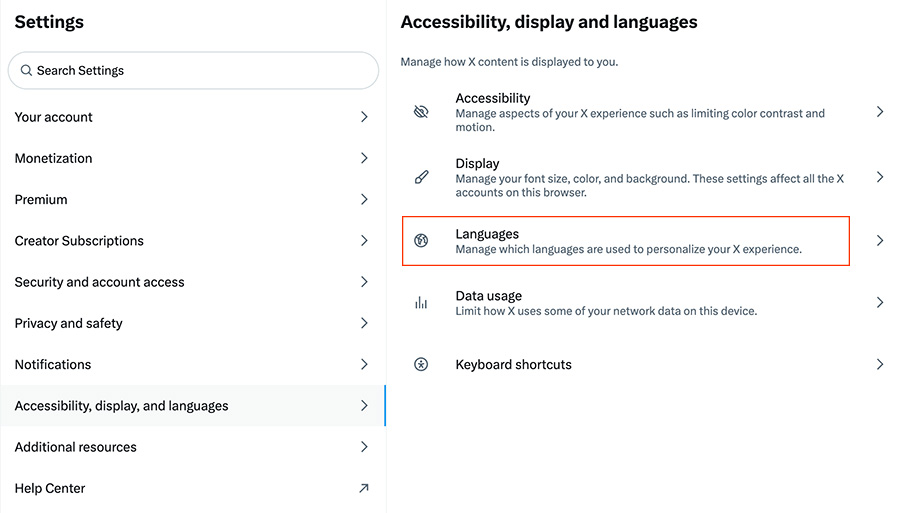Click the Help Center external arrow icon

364,488
